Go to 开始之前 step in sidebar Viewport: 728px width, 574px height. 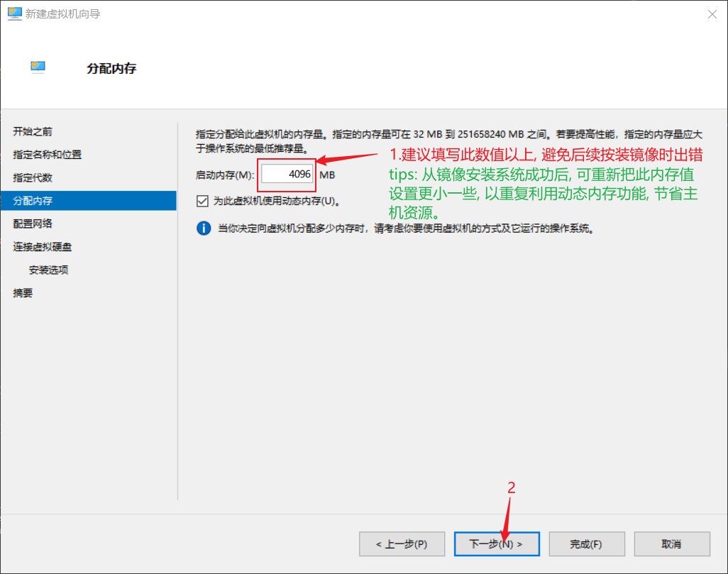33,132
